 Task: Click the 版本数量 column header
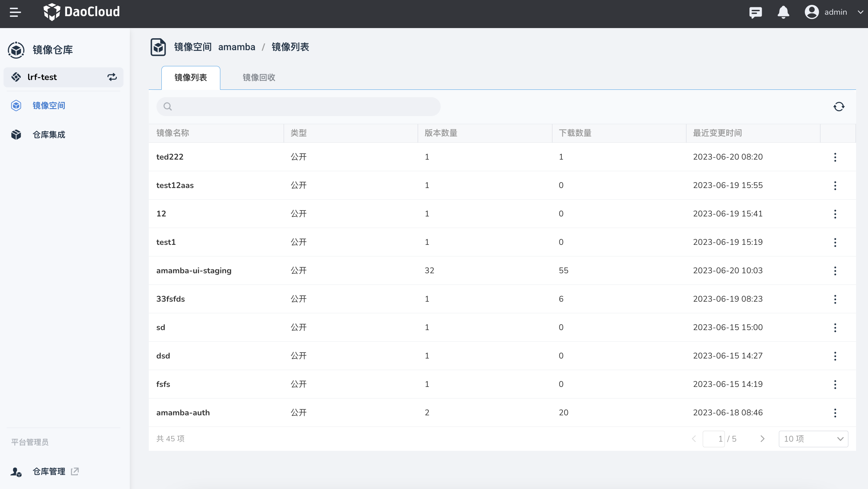441,133
